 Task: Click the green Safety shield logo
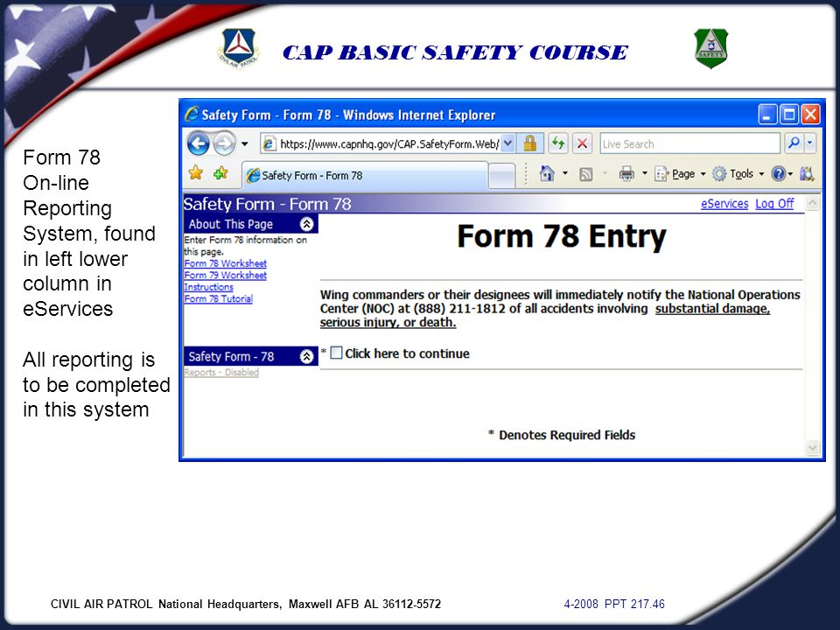coord(710,49)
